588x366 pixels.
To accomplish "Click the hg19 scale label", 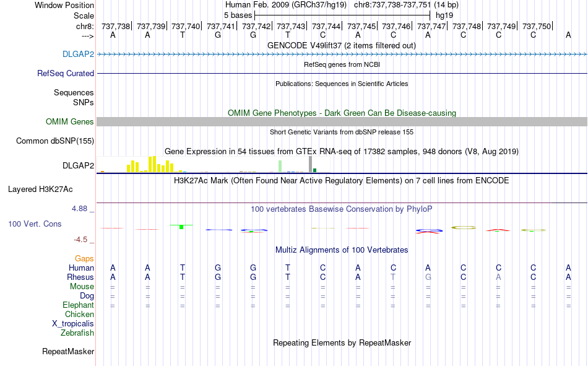I will [x=444, y=15].
